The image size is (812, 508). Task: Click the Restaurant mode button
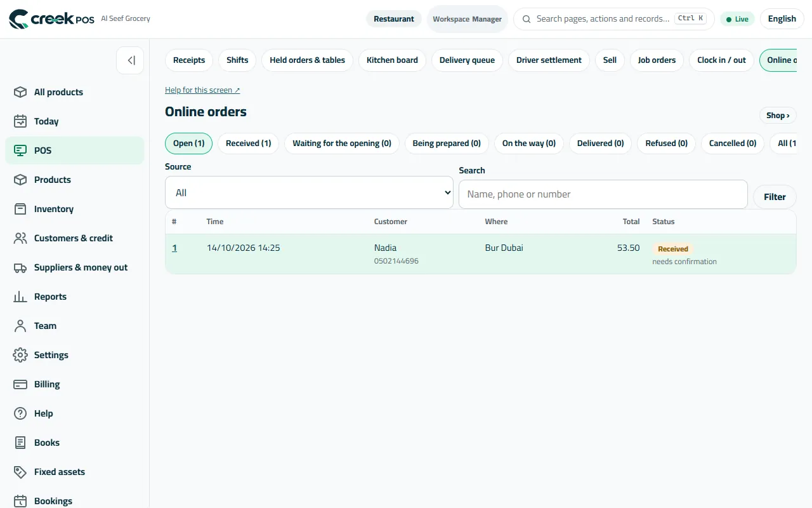393,19
